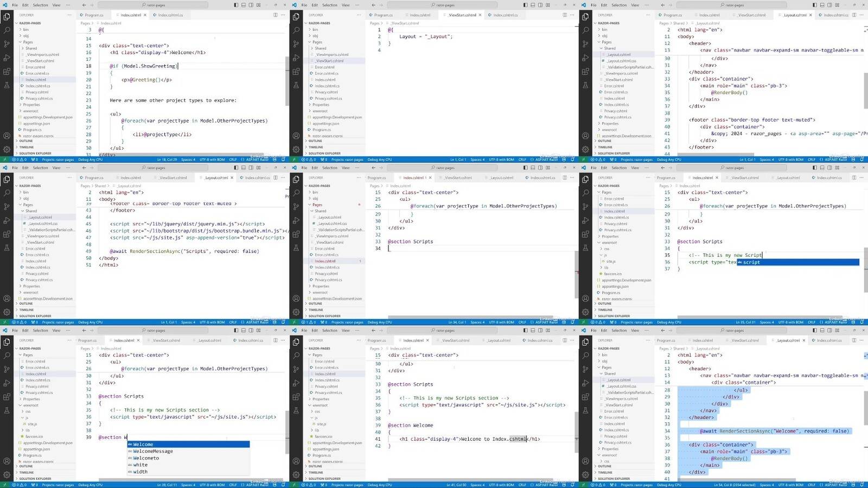Toggle Secondary Side Bar in top-left window

tap(251, 5)
